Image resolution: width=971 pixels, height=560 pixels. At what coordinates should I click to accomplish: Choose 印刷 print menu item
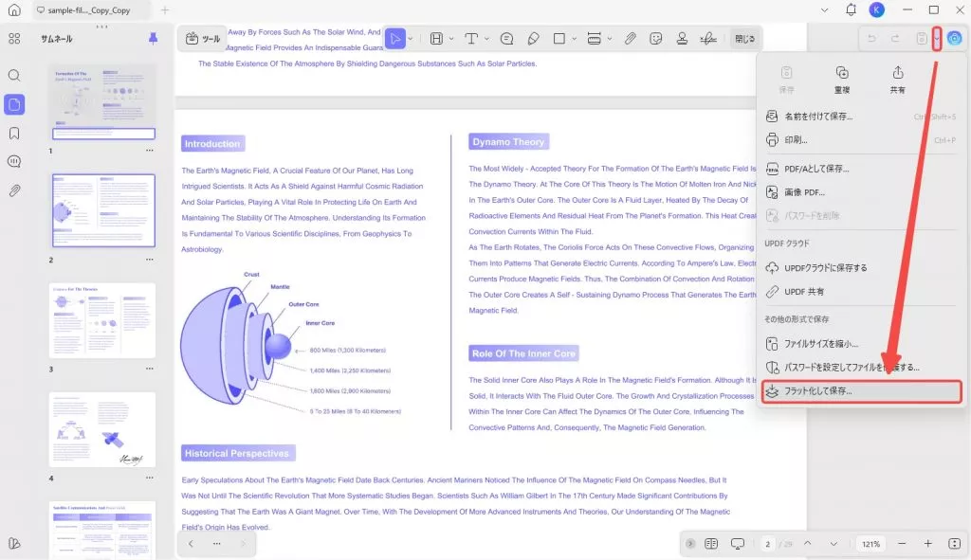[x=861, y=140]
